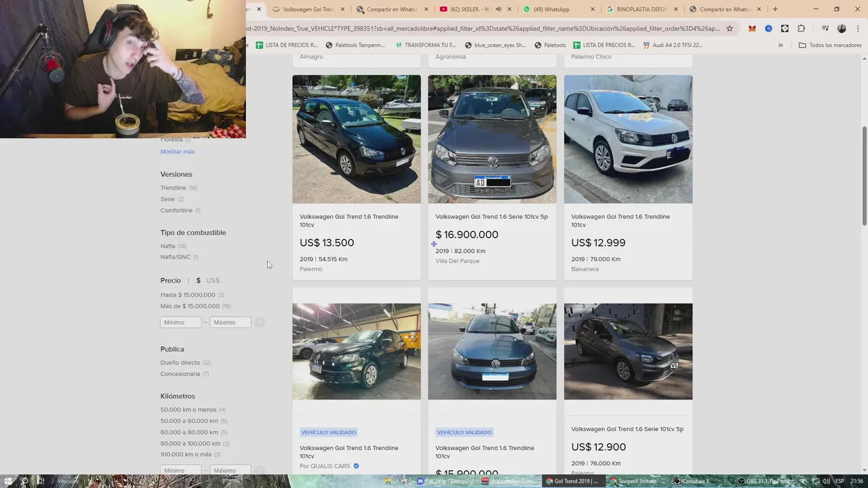Filter 80.000 a 100.000 km
This screenshot has width=868, height=488.
[x=195, y=444]
